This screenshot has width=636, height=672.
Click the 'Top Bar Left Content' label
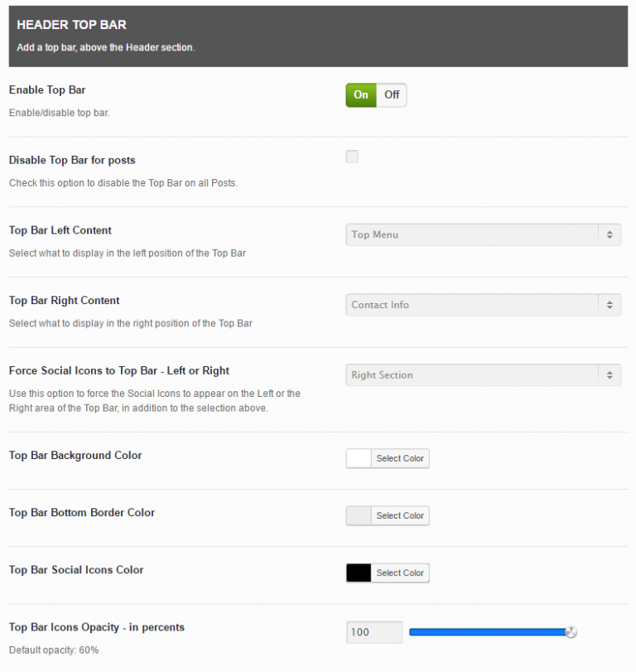point(60,230)
